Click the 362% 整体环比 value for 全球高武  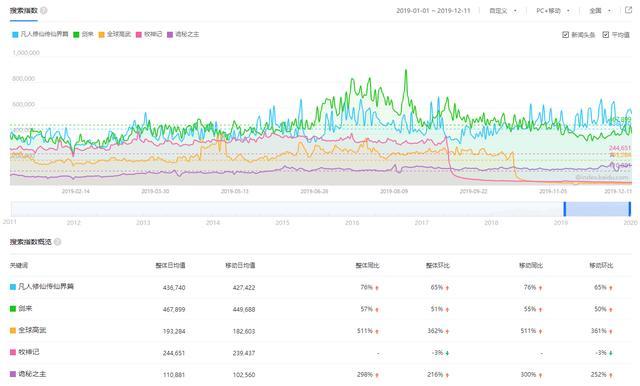tap(435, 331)
